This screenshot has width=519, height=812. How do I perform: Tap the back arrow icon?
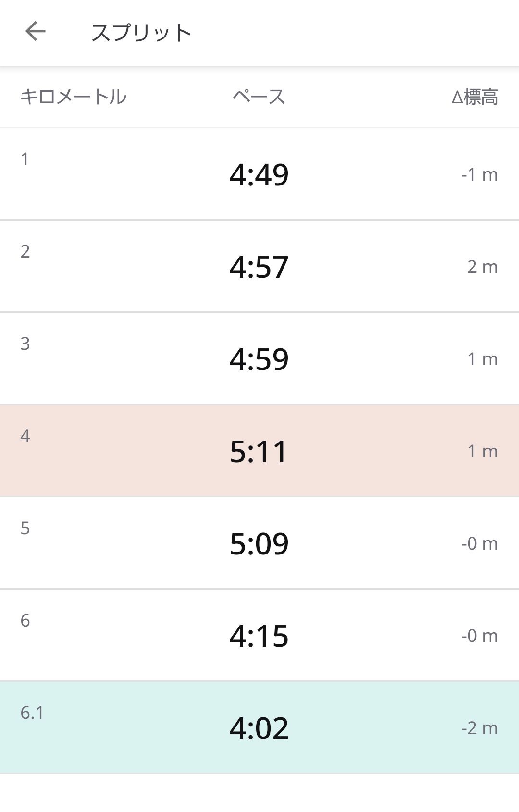pyautogui.click(x=35, y=32)
